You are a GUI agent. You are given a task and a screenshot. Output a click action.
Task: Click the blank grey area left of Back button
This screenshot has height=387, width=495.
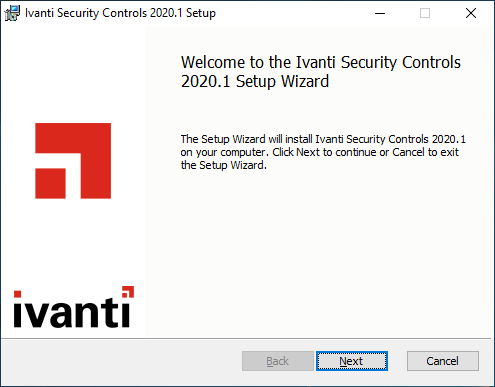(120, 361)
